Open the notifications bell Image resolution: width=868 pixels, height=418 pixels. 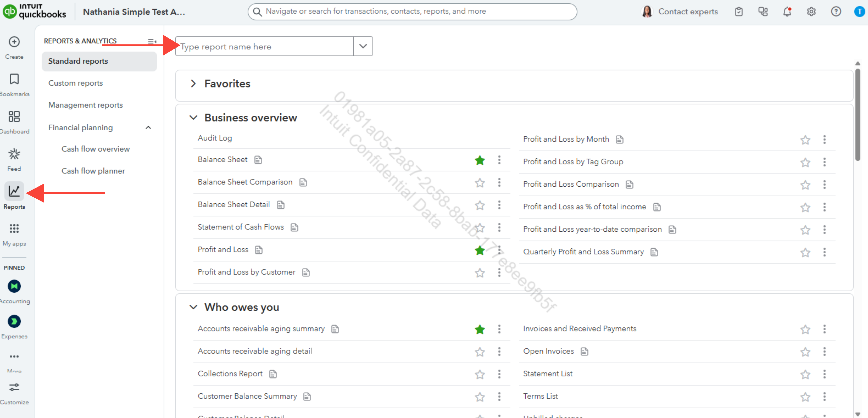(x=787, y=12)
